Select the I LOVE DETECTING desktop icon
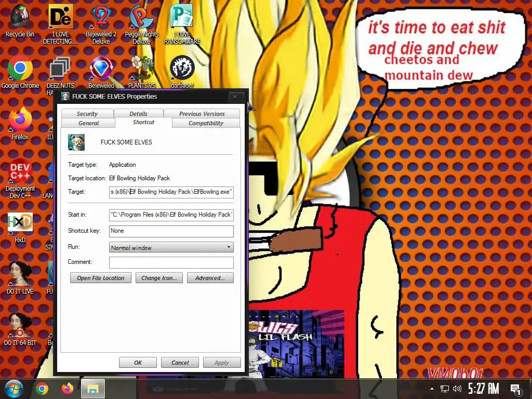The height and width of the screenshot is (399, 532). pyautogui.click(x=60, y=24)
